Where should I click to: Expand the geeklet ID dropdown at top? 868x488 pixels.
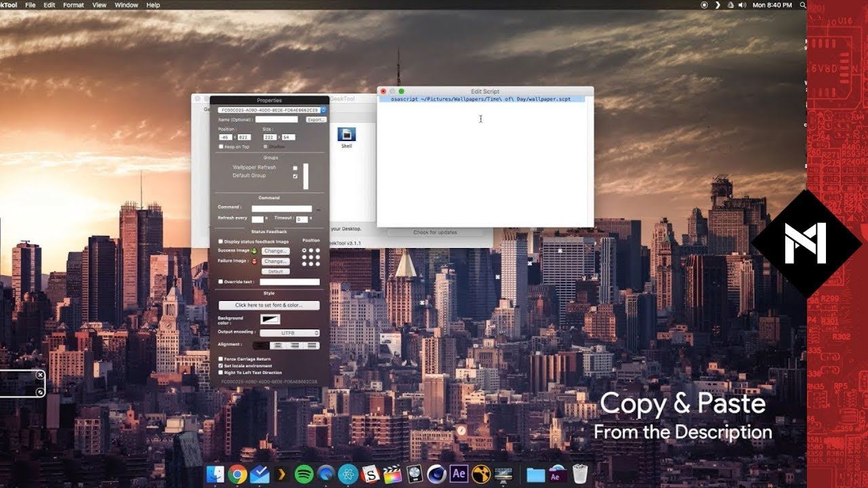323,110
